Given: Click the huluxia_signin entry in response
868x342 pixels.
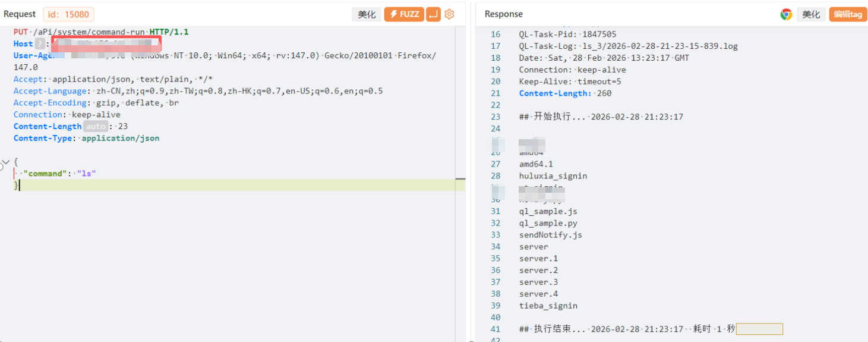Looking at the screenshot, I should pos(553,175).
